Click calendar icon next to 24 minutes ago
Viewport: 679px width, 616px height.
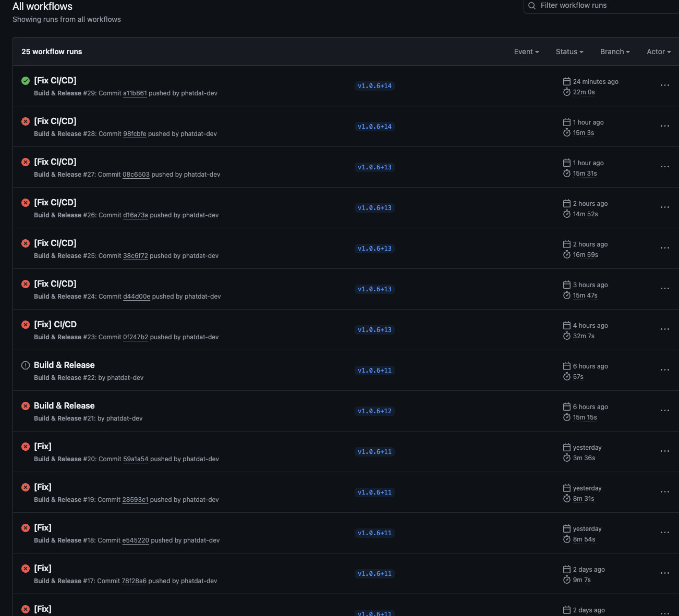567,81
